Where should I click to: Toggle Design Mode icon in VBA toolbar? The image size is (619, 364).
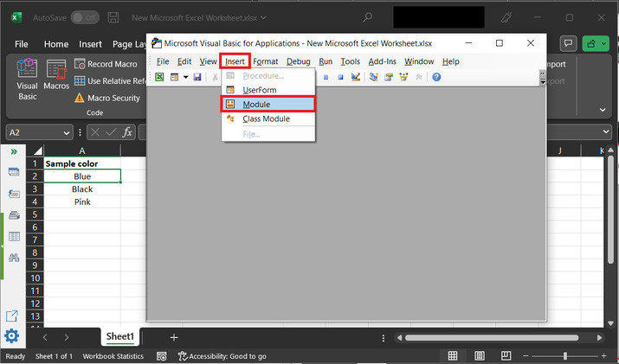point(356,76)
